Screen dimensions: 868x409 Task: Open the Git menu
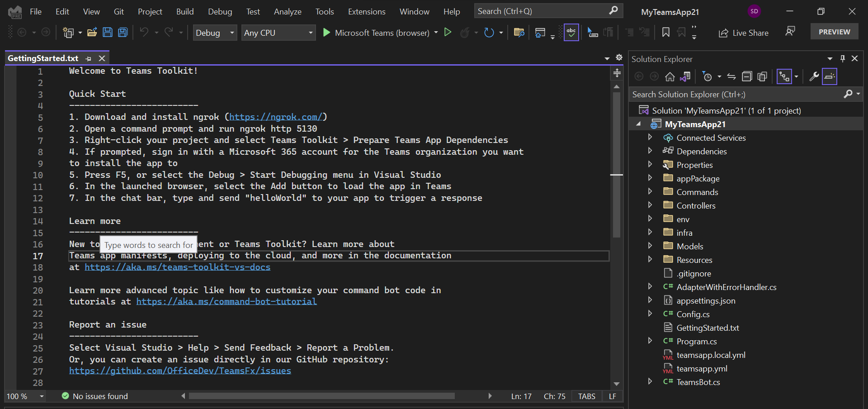pyautogui.click(x=119, y=11)
